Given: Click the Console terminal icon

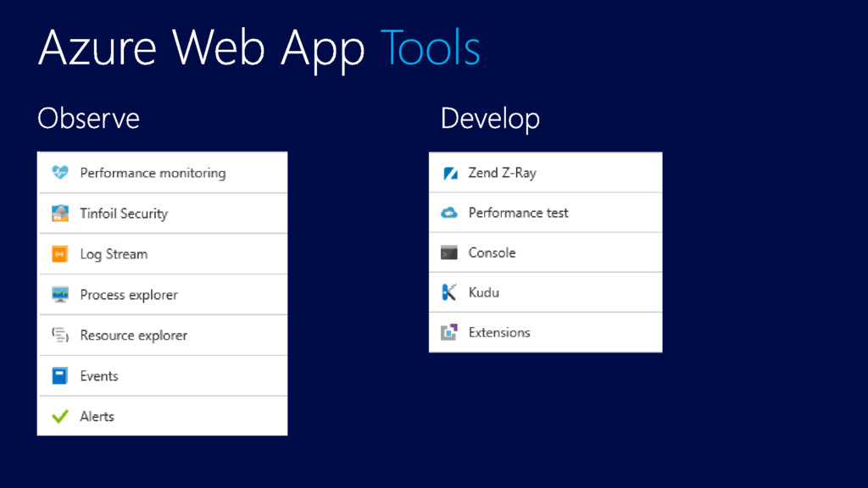Looking at the screenshot, I should coord(449,252).
